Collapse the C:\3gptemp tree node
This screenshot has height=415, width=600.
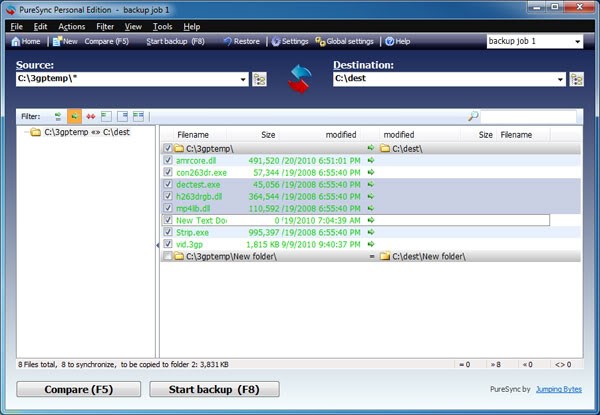tap(26, 132)
